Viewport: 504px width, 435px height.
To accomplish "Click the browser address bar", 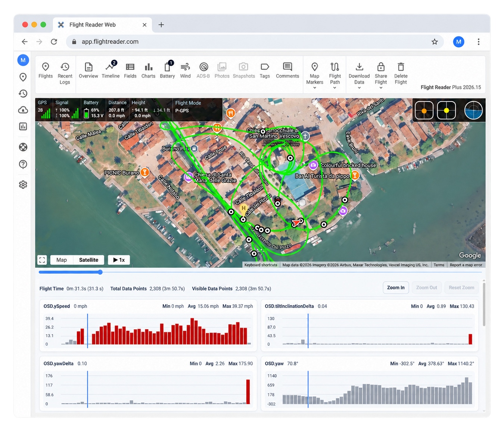I will tap(255, 42).
